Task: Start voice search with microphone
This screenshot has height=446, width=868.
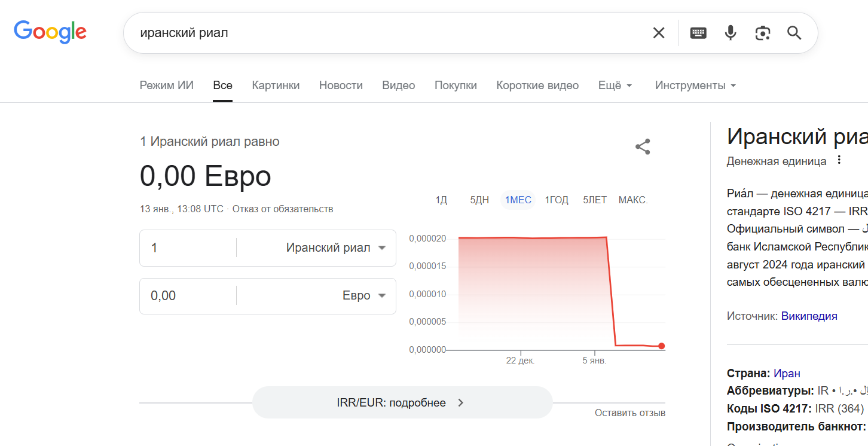Action: [730, 33]
